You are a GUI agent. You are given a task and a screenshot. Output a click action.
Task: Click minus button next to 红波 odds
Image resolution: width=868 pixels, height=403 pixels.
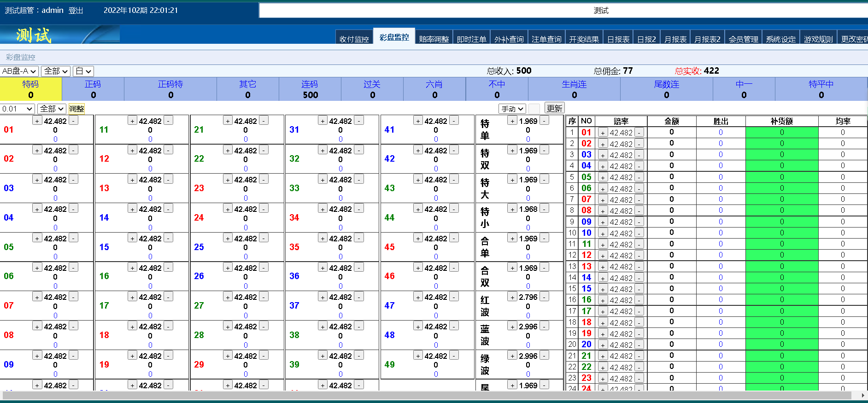(545, 297)
